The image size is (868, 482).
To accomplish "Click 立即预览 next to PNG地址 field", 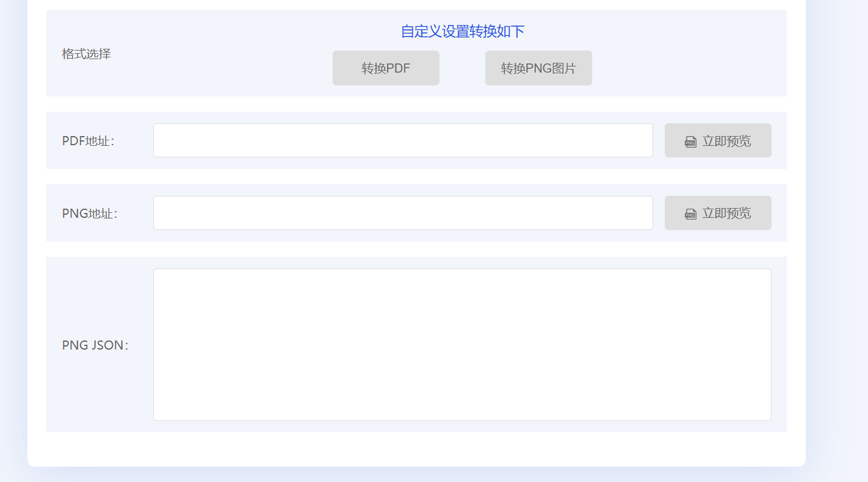I will point(718,212).
